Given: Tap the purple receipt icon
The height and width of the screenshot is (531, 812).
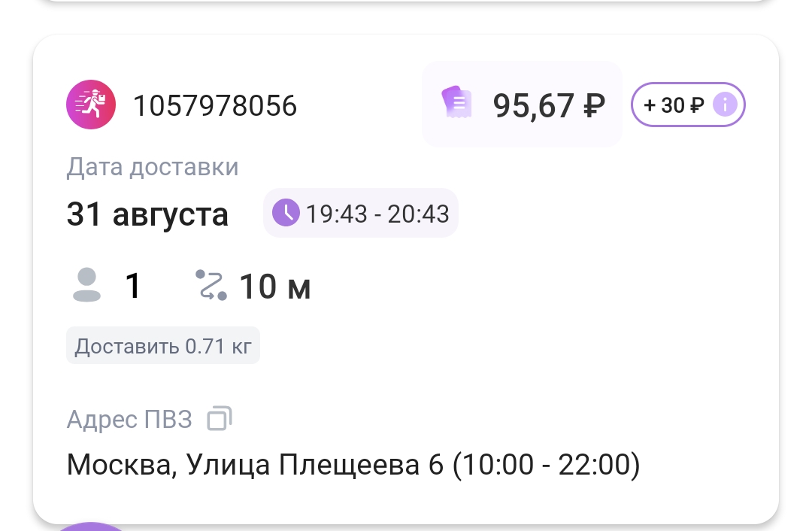Looking at the screenshot, I should (456, 104).
